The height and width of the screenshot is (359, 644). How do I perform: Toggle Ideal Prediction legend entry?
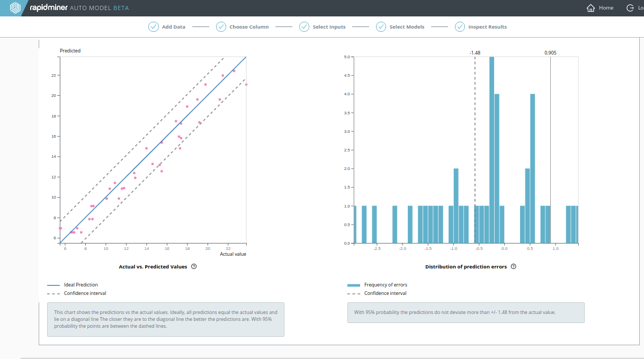(80, 285)
